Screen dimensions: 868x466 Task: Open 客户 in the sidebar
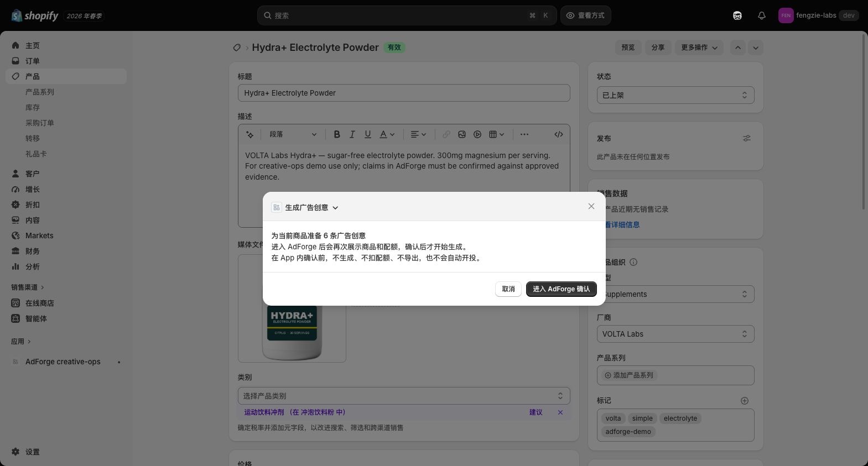(66, 174)
